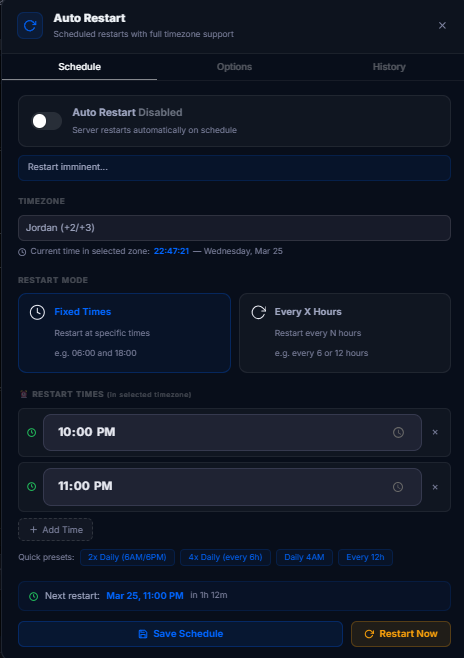Click green clock icon beside 10:00 PM
The width and height of the screenshot is (464, 658).
point(31,432)
